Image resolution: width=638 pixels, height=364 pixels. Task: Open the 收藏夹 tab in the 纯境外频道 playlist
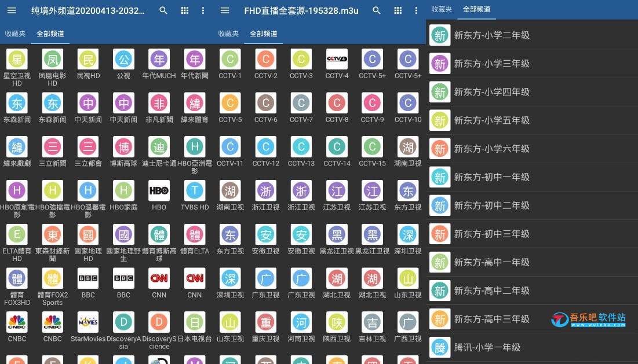(x=15, y=34)
